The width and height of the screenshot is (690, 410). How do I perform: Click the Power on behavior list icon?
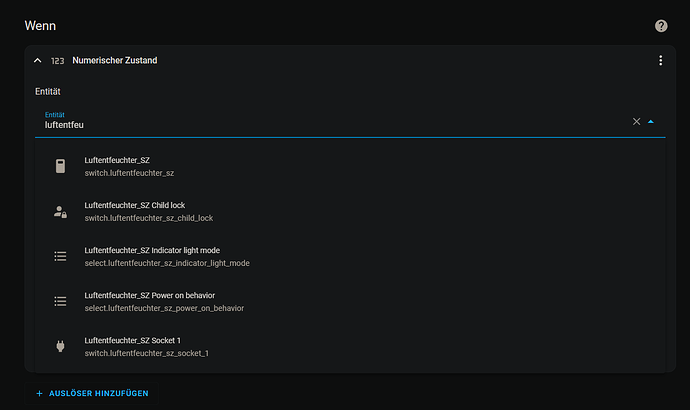[60, 301]
